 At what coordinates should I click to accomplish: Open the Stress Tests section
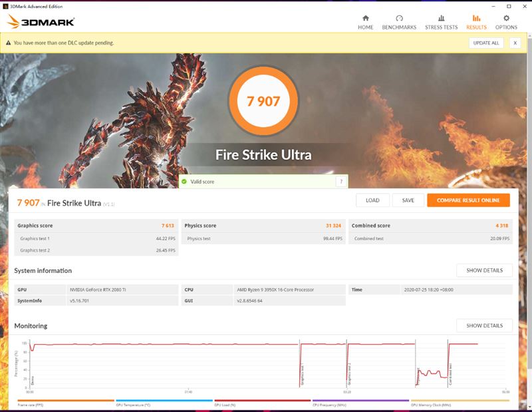click(x=441, y=23)
